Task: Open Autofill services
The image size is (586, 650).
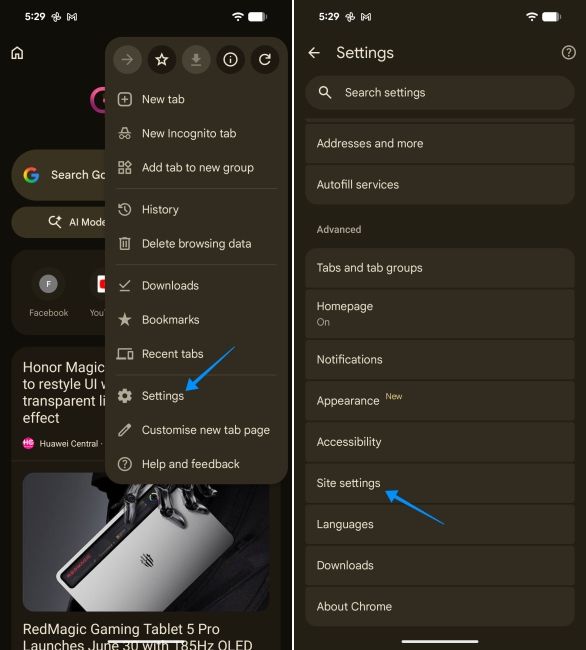Action: (x=440, y=184)
